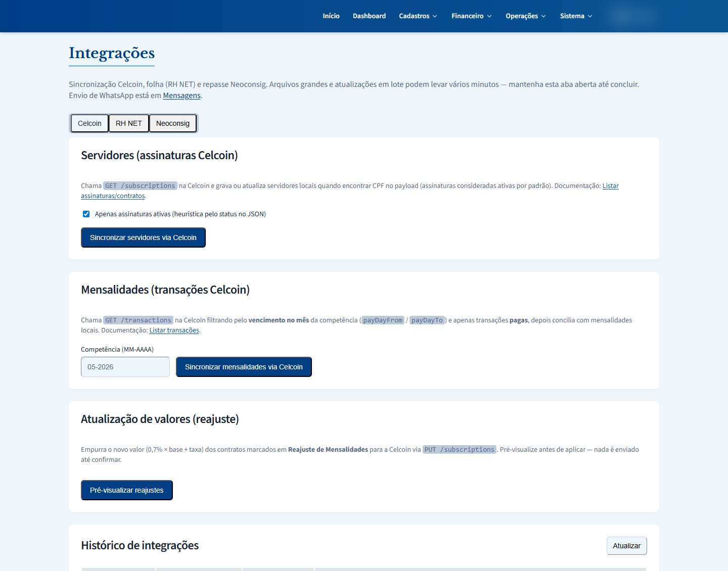The height and width of the screenshot is (571, 728).
Task: Expand the Cadastros dropdown menu
Action: coord(418,16)
